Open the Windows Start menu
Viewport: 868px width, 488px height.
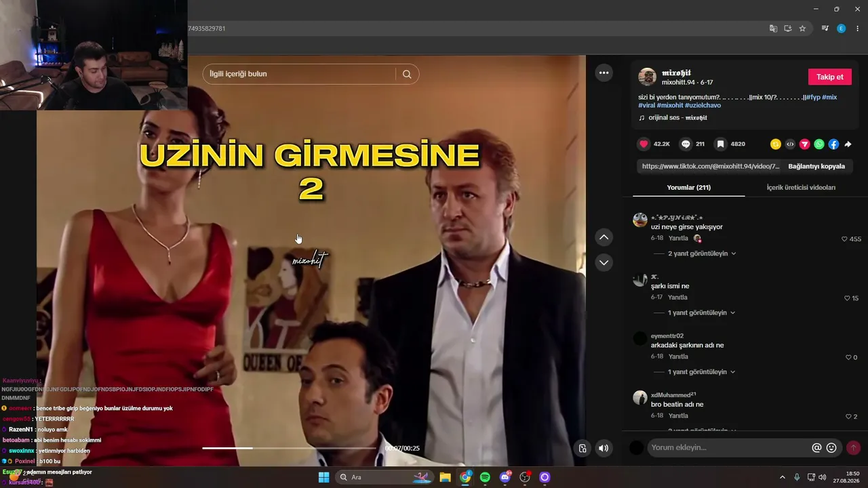pyautogui.click(x=323, y=477)
